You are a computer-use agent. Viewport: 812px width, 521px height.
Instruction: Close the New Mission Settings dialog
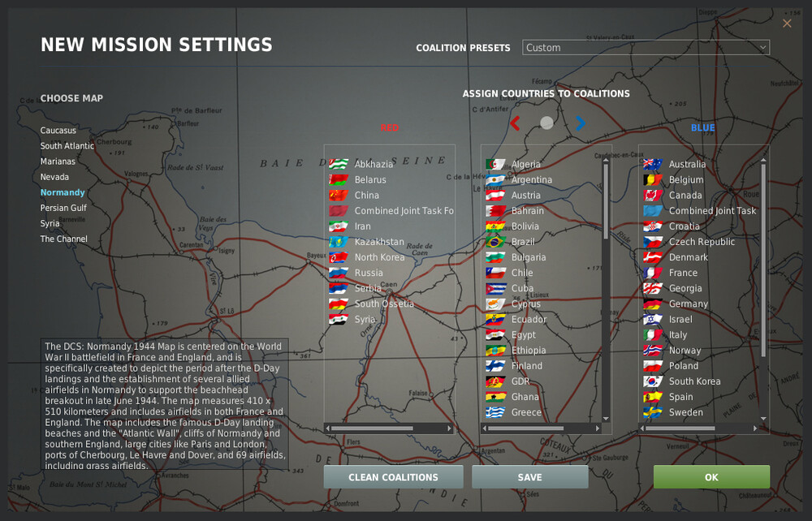pos(787,24)
